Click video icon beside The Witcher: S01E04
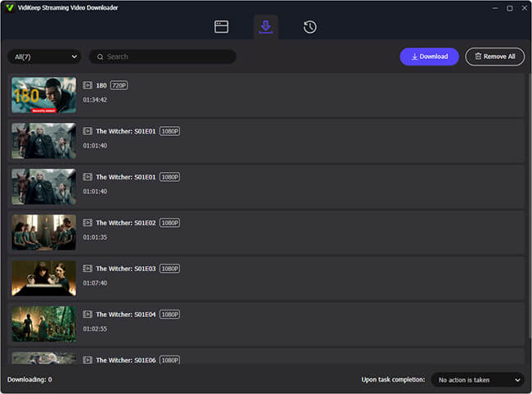The image size is (532, 394). pyautogui.click(x=88, y=315)
